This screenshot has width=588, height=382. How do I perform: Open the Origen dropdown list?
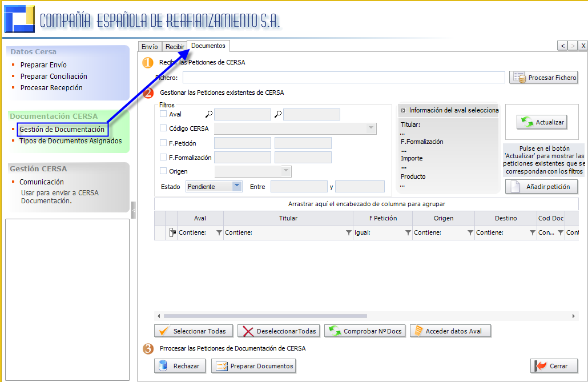[286, 171]
